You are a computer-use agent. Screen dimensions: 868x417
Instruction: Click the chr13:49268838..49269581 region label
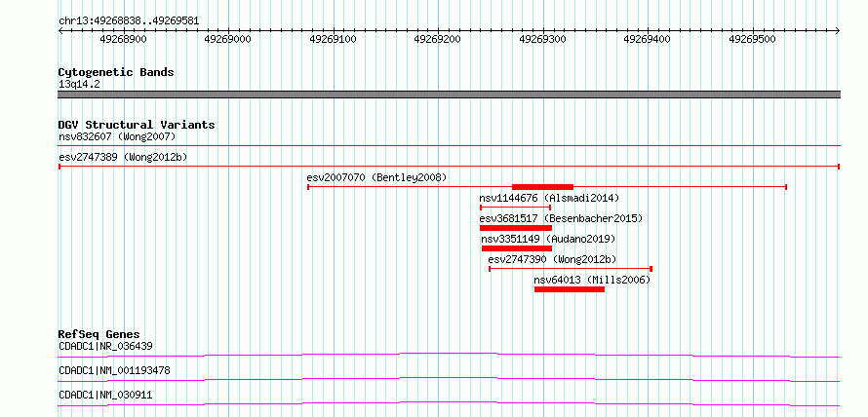[129, 21]
